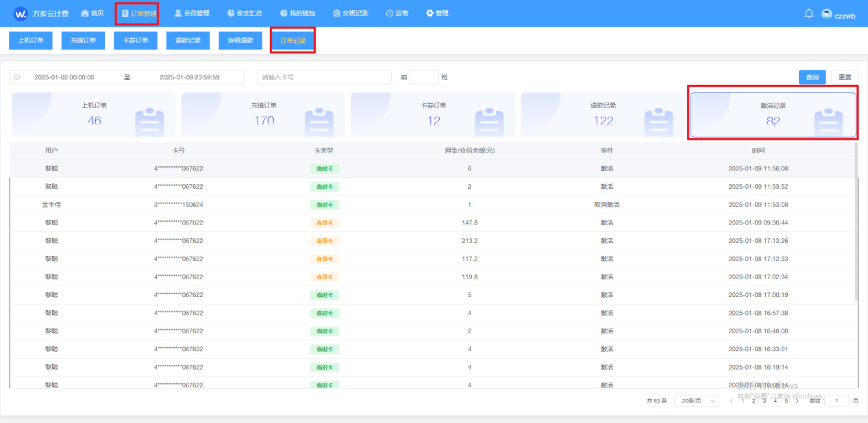Click the 重置 reset button

pos(845,77)
